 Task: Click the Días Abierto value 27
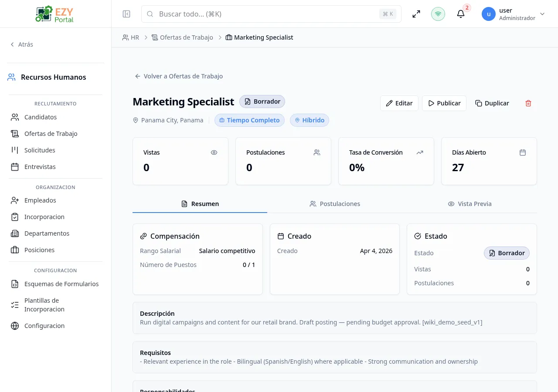pyautogui.click(x=458, y=168)
